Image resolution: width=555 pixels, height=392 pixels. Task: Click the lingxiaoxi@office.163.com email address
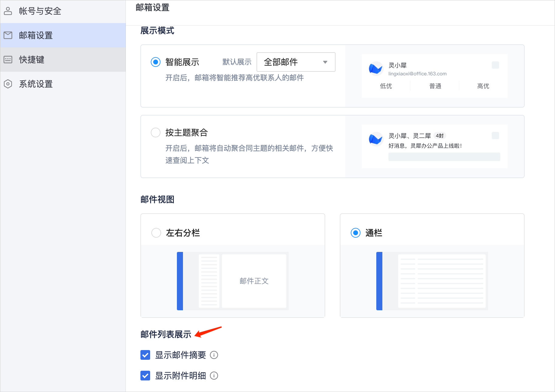pyautogui.click(x=418, y=74)
